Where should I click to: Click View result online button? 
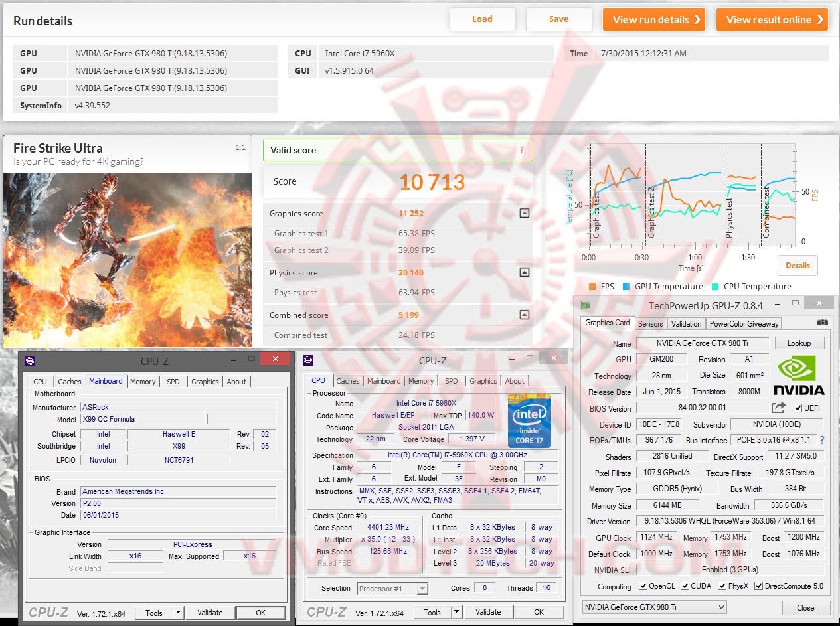pos(772,19)
